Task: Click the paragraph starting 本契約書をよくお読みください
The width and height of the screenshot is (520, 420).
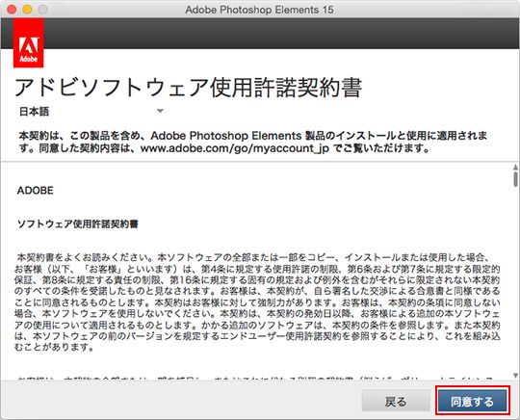Action: click(257, 302)
